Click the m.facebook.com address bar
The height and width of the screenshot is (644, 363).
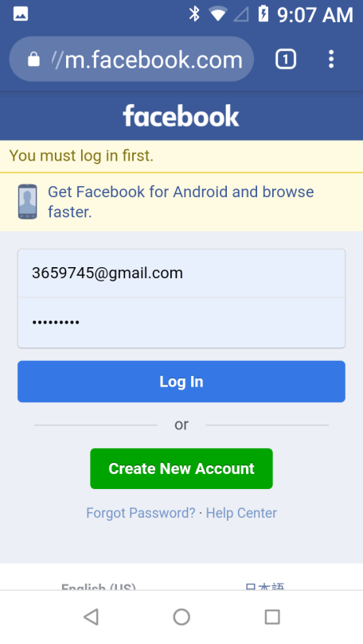131,60
